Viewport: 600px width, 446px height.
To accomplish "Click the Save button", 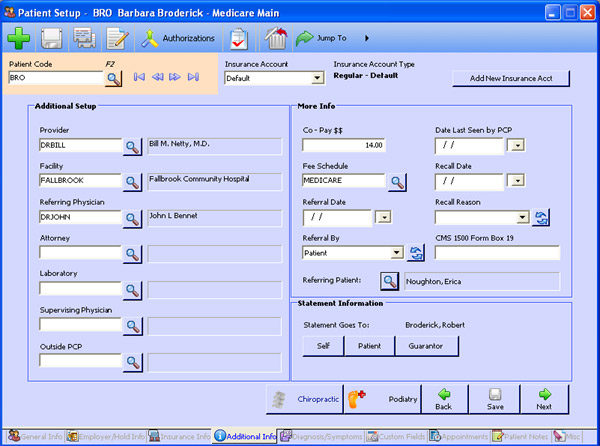I will pos(494,399).
